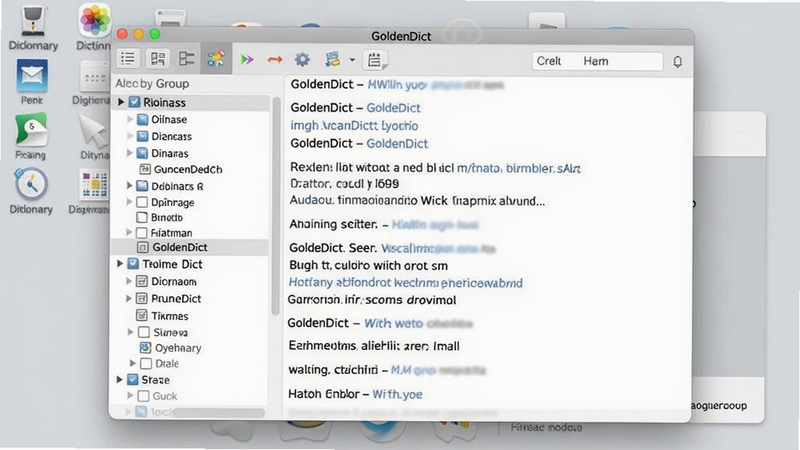Open the blue GoldenDict link in results
Viewport: 800px width, 450px height.
(397, 144)
